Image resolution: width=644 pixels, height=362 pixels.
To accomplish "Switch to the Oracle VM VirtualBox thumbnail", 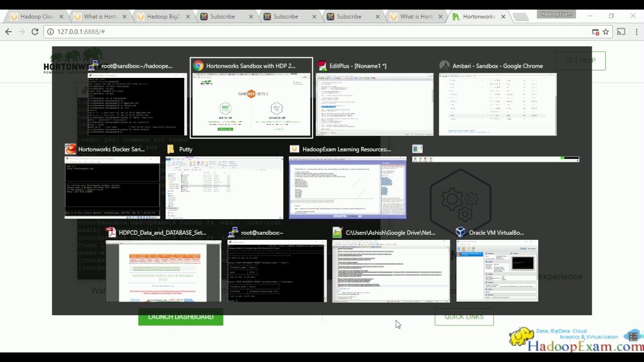I will pyautogui.click(x=497, y=271).
